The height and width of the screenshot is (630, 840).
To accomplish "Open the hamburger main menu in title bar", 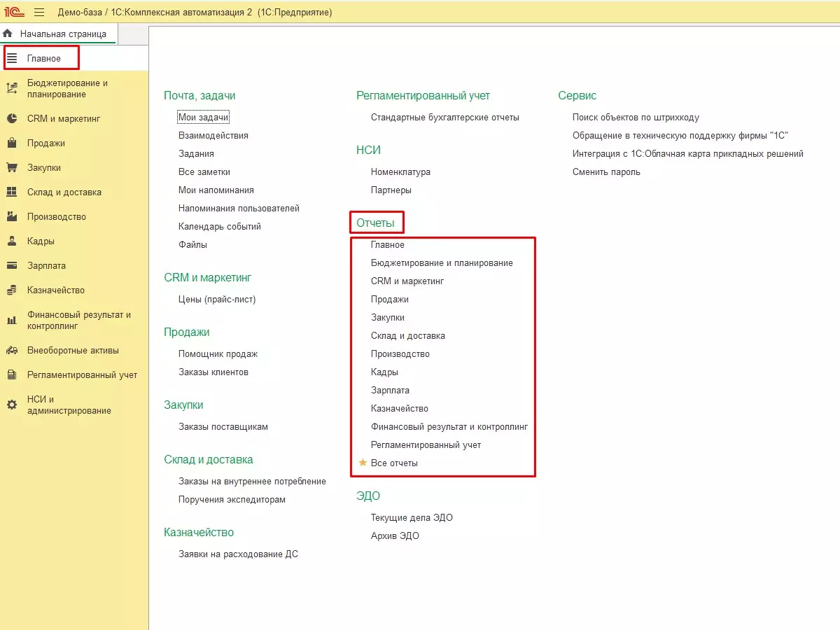I will click(39, 12).
